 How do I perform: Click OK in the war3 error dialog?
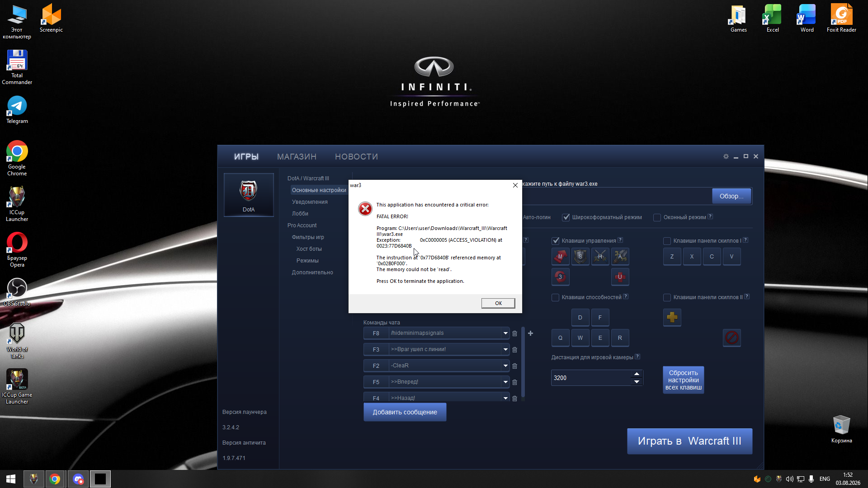498,303
